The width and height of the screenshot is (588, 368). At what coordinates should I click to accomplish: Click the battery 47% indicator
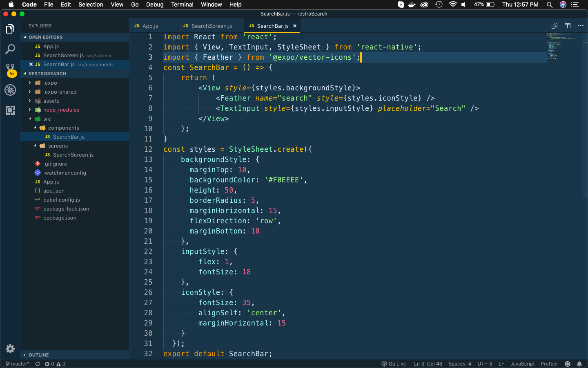click(x=485, y=4)
